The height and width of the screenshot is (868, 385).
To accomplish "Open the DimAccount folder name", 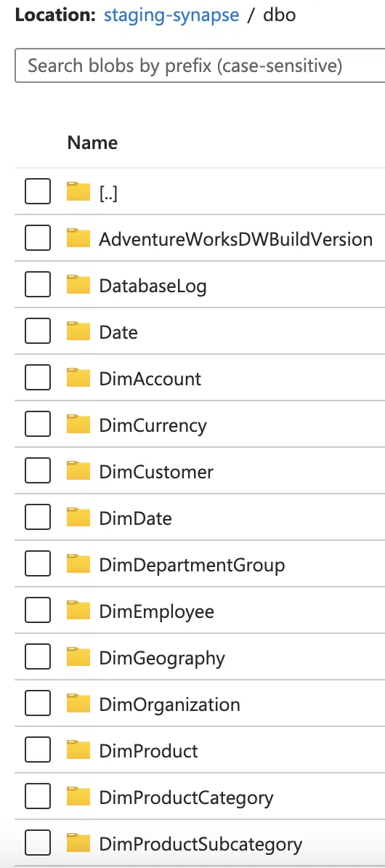I will click(x=150, y=379).
